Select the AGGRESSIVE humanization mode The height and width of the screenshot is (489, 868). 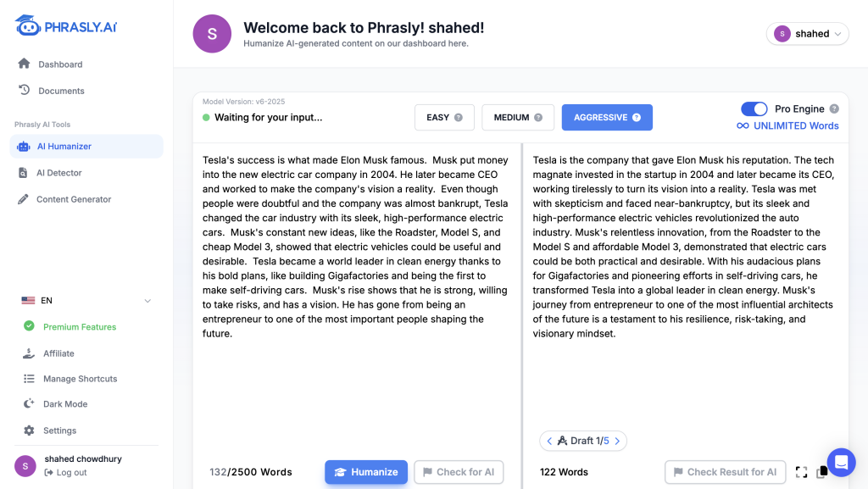click(x=607, y=118)
